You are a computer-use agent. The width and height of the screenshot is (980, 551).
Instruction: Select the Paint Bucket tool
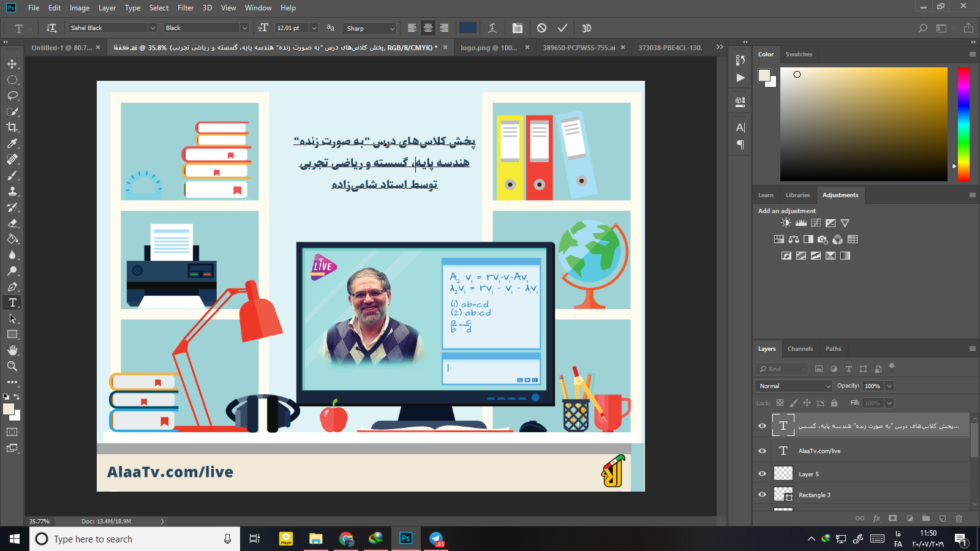12,239
